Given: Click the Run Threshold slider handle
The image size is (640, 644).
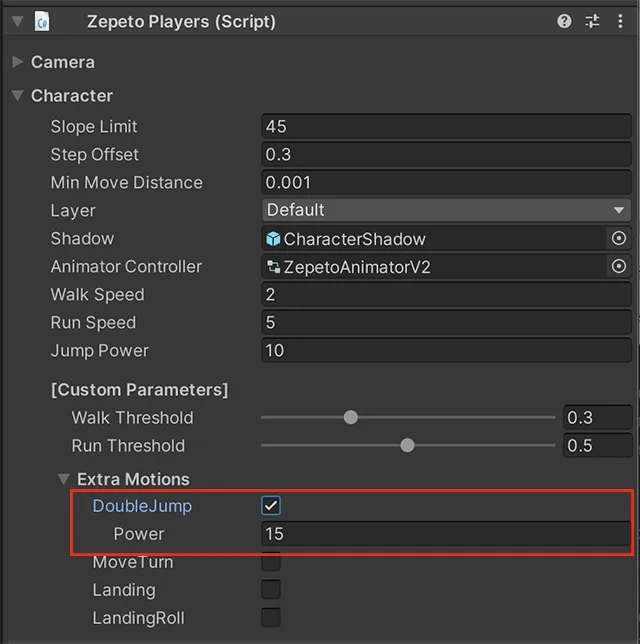Looking at the screenshot, I should pyautogui.click(x=407, y=445).
